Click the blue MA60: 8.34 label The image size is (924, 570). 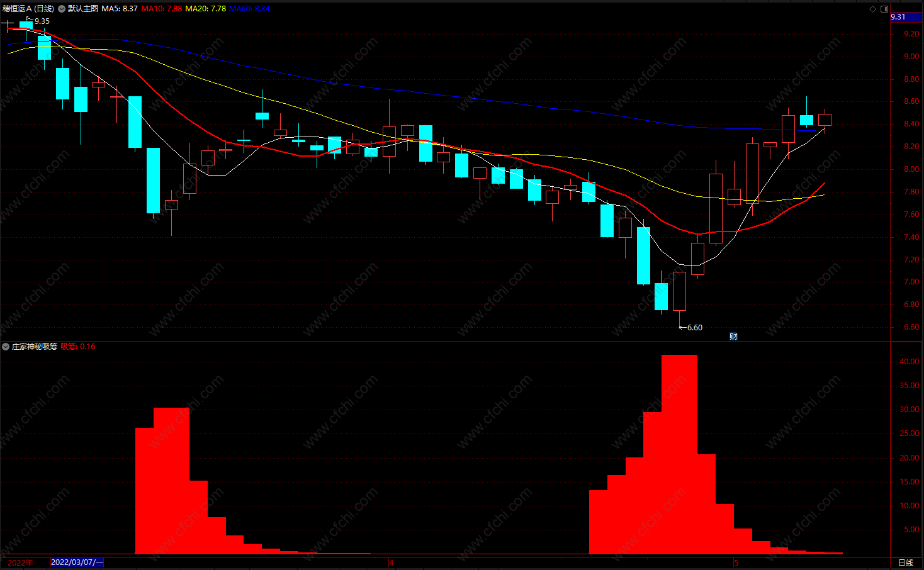click(249, 9)
